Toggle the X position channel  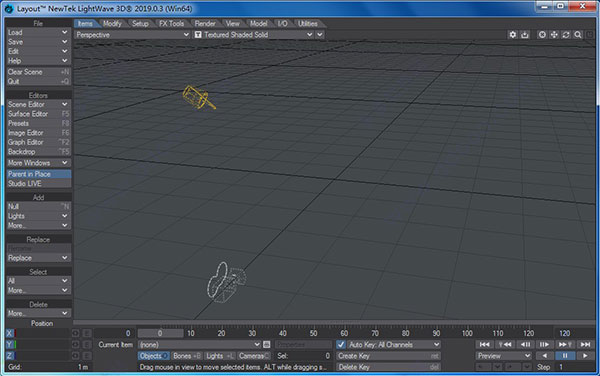10,334
